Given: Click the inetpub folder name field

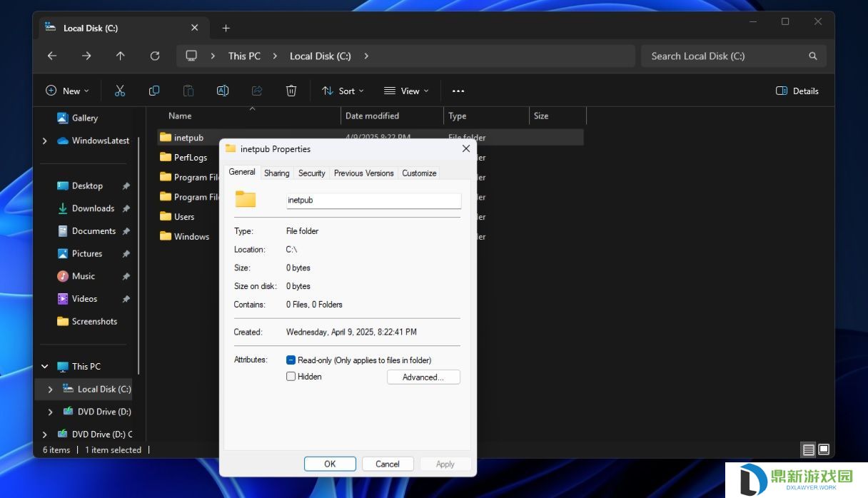Looking at the screenshot, I should pos(374,200).
